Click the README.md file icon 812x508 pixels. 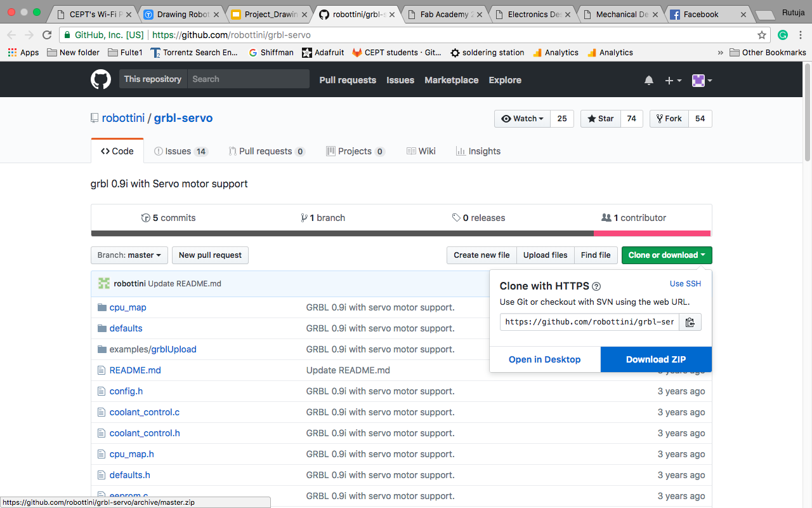[101, 370]
